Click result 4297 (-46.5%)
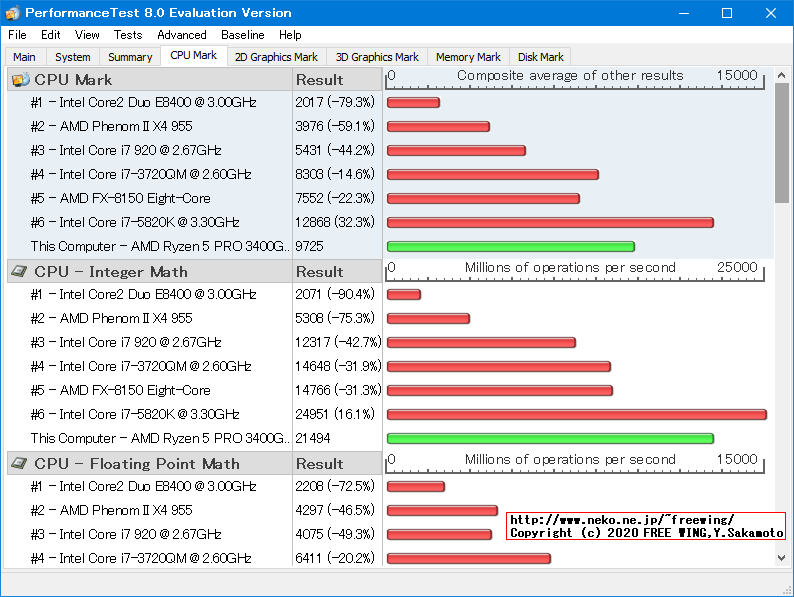This screenshot has width=794, height=597. (335, 510)
